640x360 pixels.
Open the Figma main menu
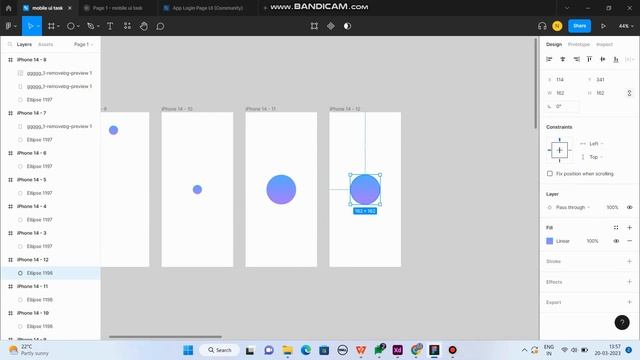point(9,26)
